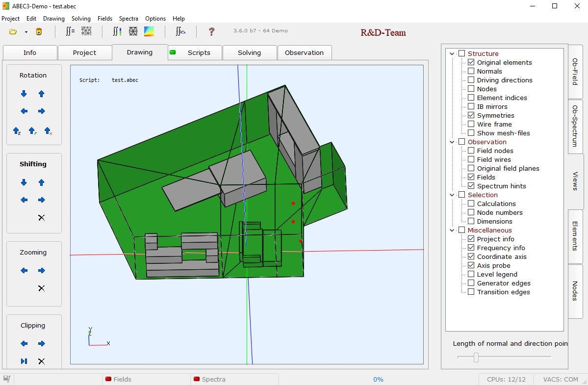Reset zoom with the Zooming X icon
The image size is (588, 385).
(41, 288)
